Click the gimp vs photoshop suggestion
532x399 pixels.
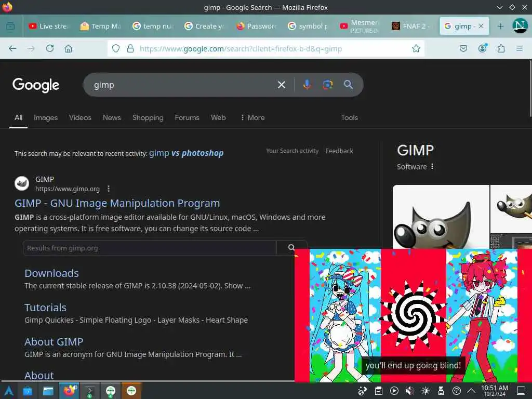(187, 153)
